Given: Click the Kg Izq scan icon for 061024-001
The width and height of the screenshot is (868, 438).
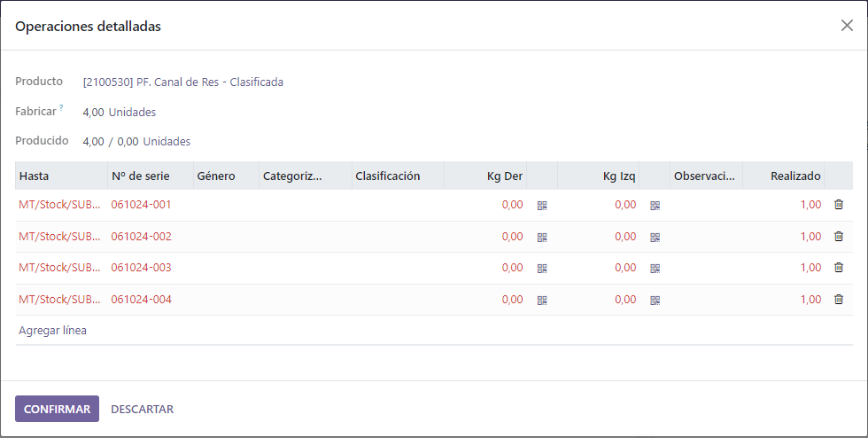Looking at the screenshot, I should pos(655,206).
